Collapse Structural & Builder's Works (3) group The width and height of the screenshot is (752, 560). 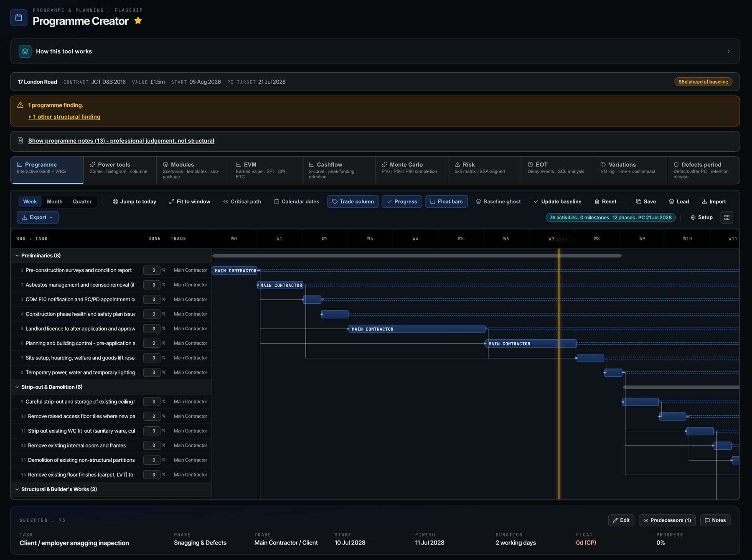[17, 489]
